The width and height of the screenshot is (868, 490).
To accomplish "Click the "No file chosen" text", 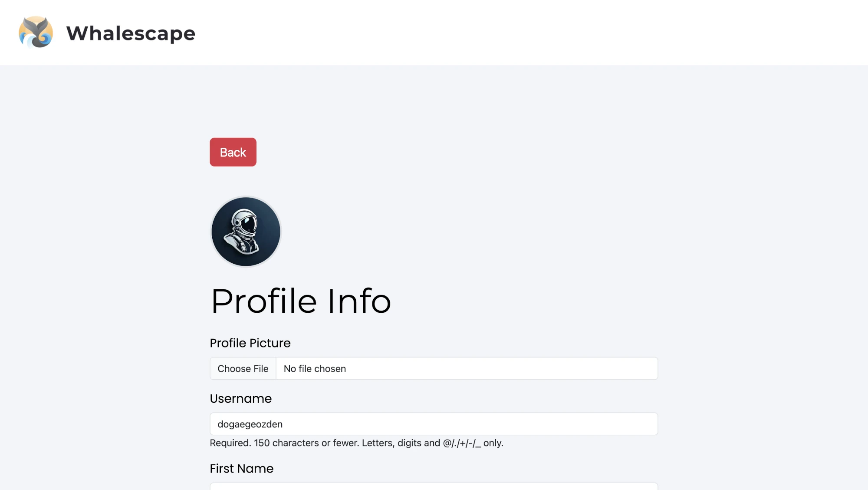I will [x=315, y=368].
